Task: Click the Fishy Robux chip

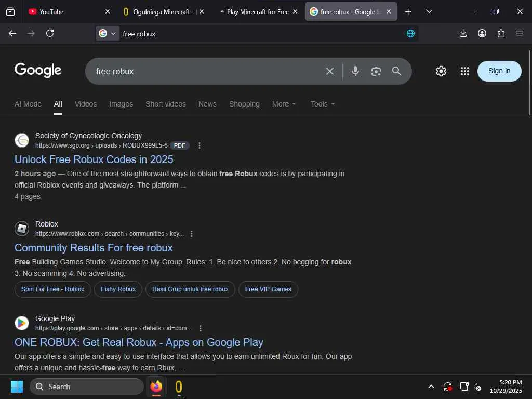Action: (x=118, y=289)
